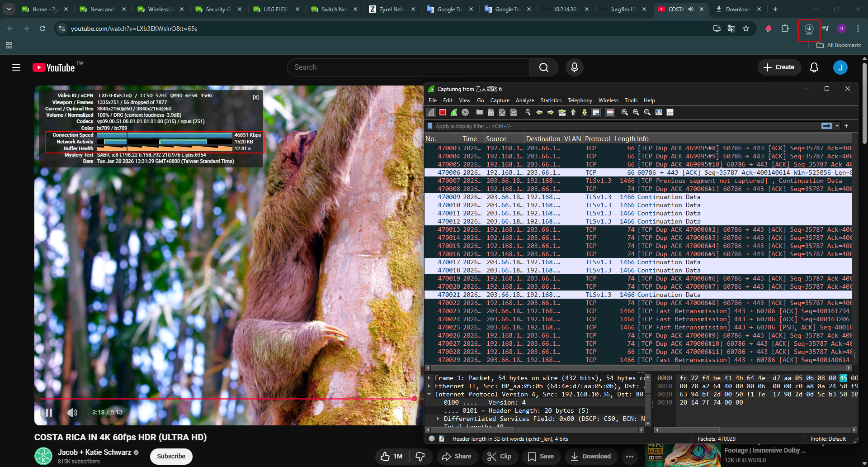Open Wireshark capture options gear
The image size is (868, 467).
pyautogui.click(x=465, y=112)
